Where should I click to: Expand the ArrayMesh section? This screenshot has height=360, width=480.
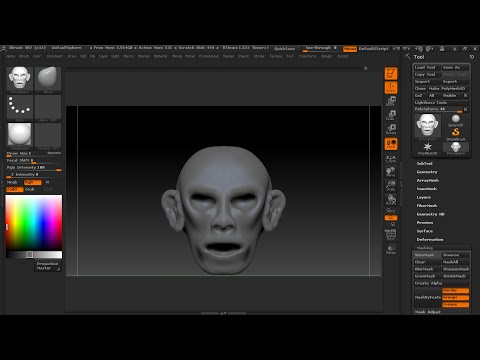point(428,180)
